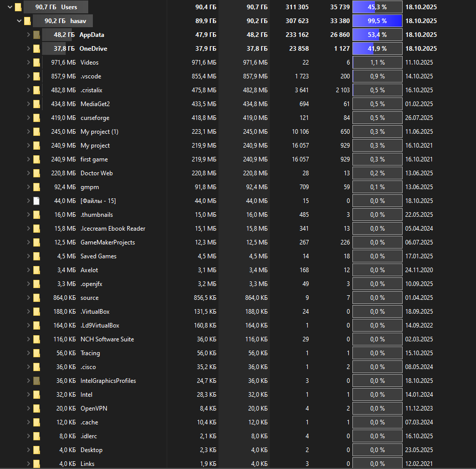Click the 0,9 % cell for .vscode
Image resolution: width=476 pixels, height=469 pixels.
coord(378,76)
